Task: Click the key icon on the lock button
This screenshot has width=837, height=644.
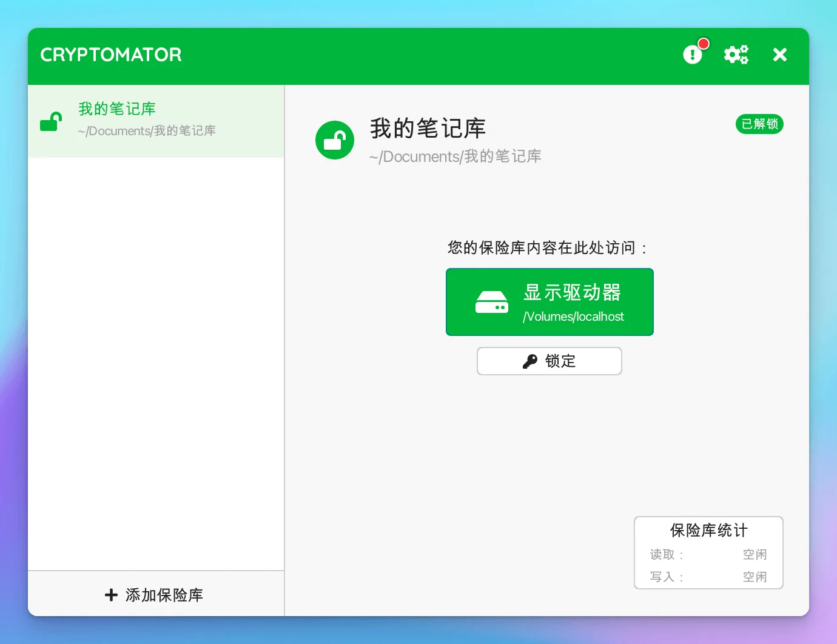Action: 530,361
